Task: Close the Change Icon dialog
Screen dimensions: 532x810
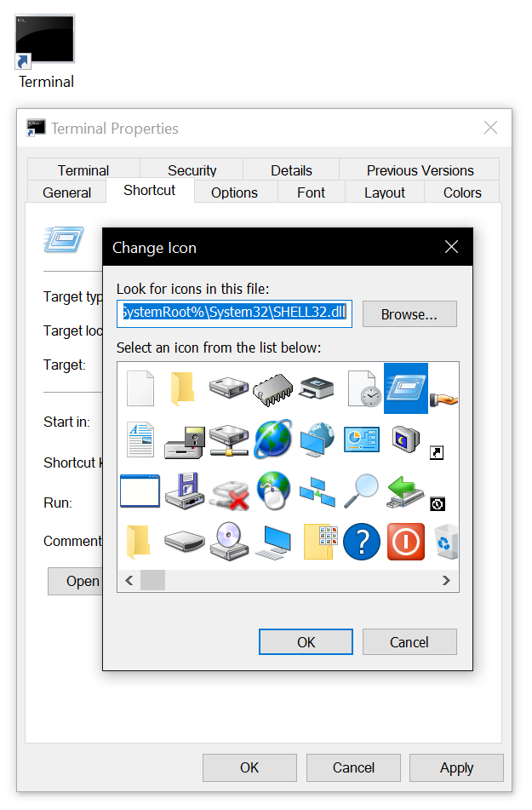Action: click(452, 247)
